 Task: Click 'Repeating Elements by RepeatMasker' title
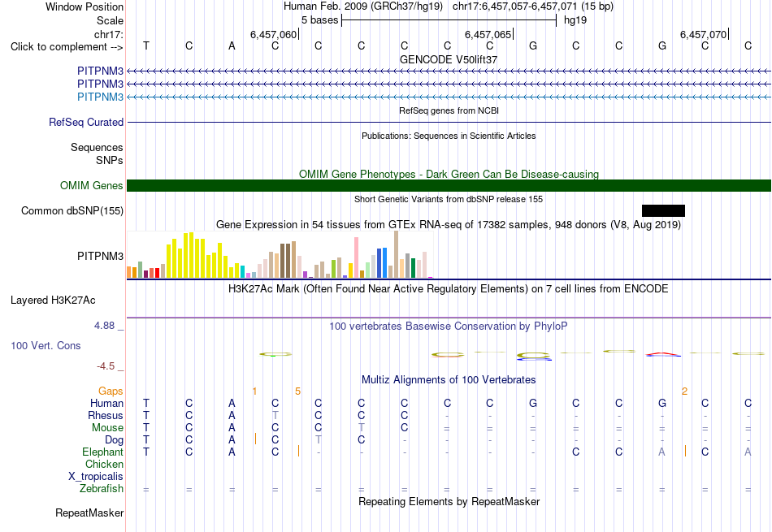(x=449, y=501)
